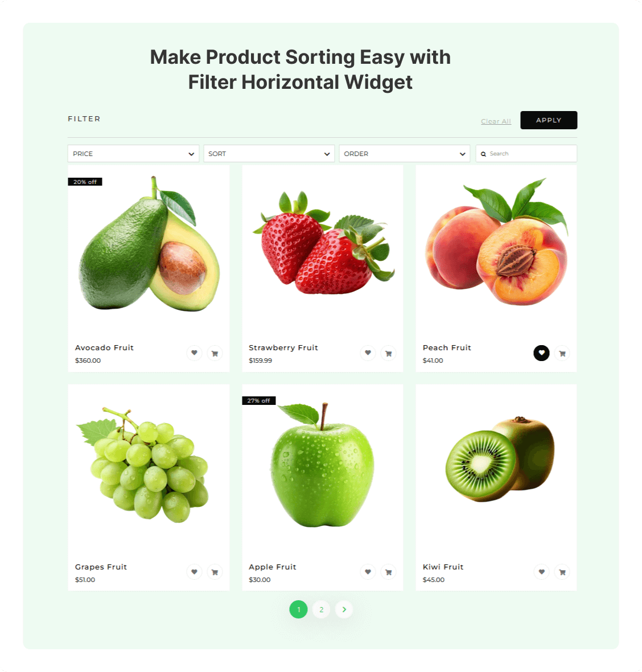Viewport: 642px width, 672px height.
Task: Toggle off the Peach Fruit wishlist heart
Action: (x=541, y=353)
